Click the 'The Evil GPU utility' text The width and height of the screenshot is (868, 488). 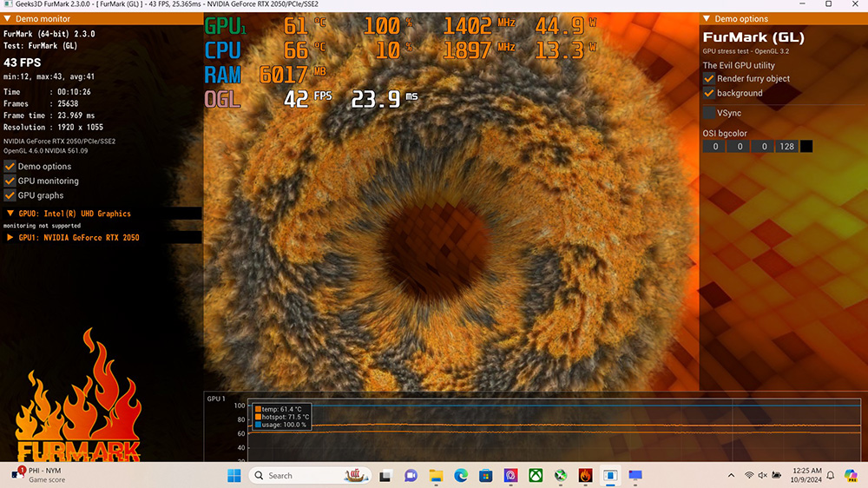point(739,65)
